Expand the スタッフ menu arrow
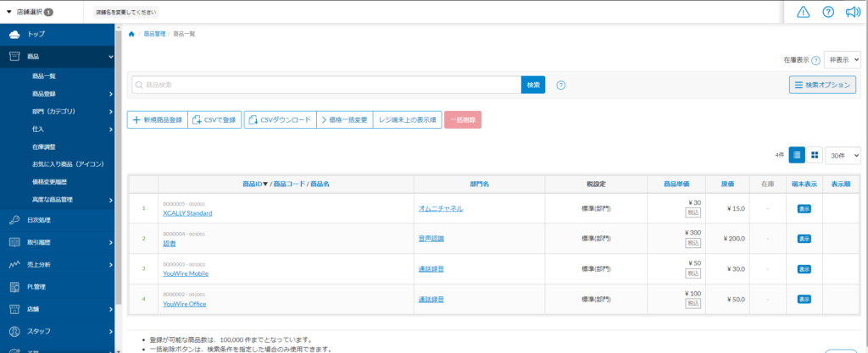Image resolution: width=868 pixels, height=353 pixels. [111, 331]
